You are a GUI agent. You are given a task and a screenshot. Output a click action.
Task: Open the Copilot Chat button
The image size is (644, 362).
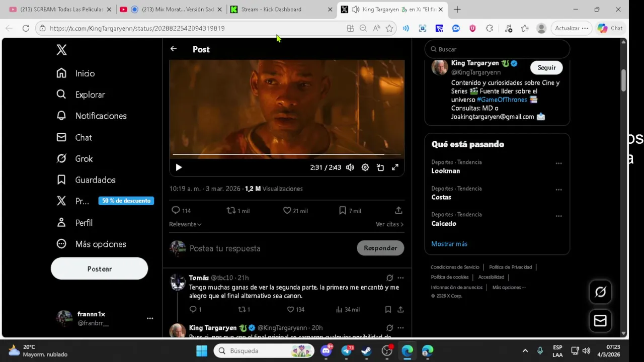coord(610,28)
